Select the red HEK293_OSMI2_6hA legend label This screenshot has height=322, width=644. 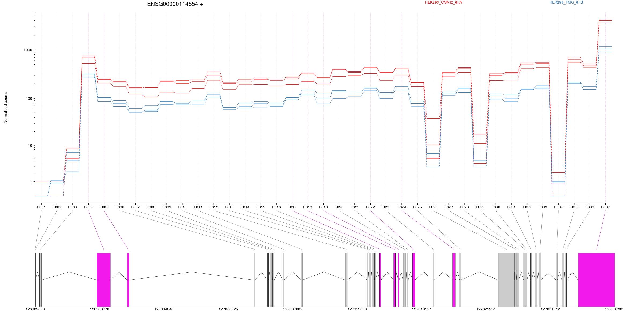pyautogui.click(x=443, y=2)
